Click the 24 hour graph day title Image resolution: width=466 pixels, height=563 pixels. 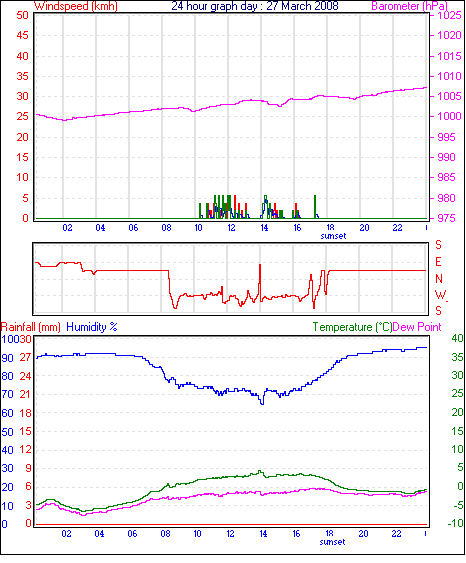point(255,6)
